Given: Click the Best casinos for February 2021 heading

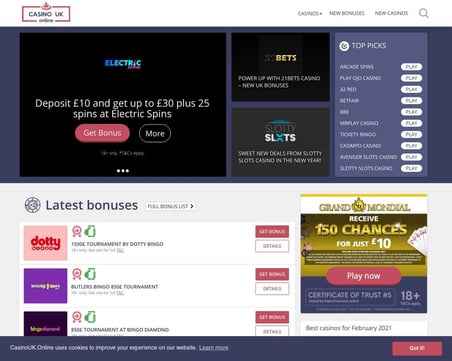Looking at the screenshot, I should click(x=349, y=328).
